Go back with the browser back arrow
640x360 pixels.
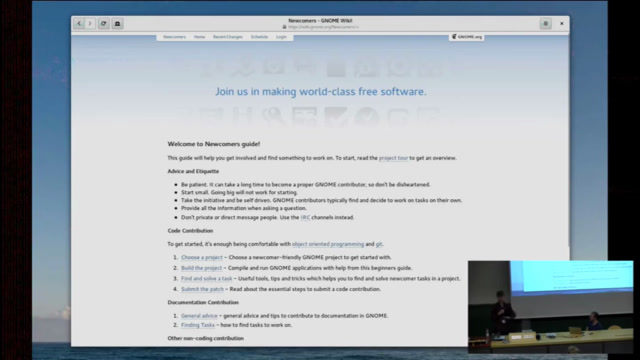tap(79, 24)
